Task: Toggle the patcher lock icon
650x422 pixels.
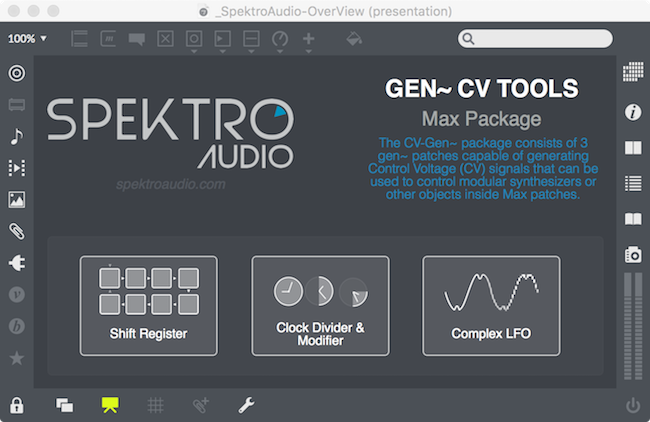Action: coord(17,405)
